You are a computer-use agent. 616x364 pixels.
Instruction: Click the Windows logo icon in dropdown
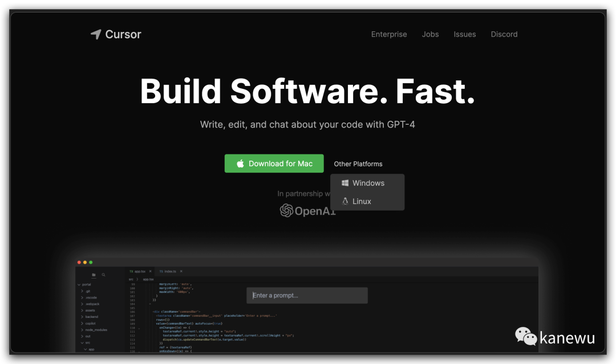[x=345, y=183]
